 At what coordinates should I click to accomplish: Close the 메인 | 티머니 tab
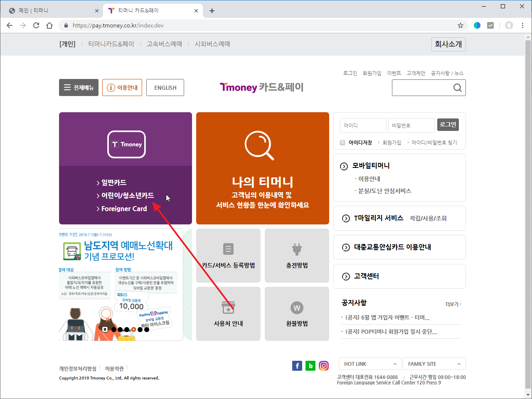[x=97, y=11]
